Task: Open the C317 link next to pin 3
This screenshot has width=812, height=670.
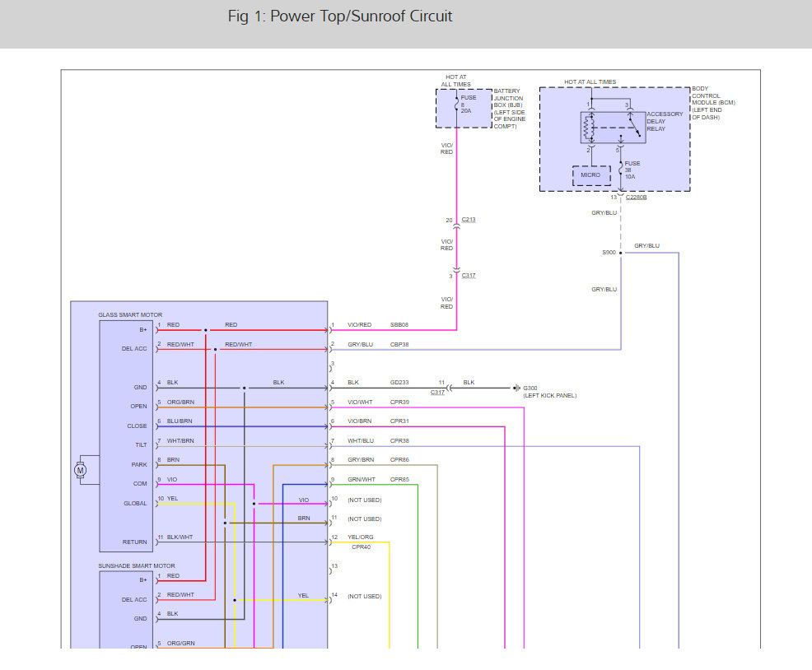Action: pos(469,276)
